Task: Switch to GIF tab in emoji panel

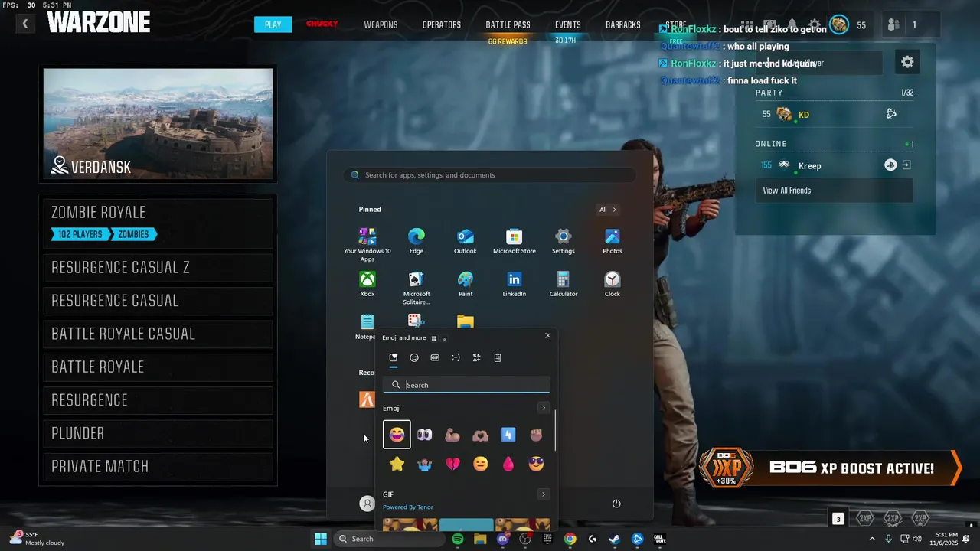Action: click(x=435, y=357)
